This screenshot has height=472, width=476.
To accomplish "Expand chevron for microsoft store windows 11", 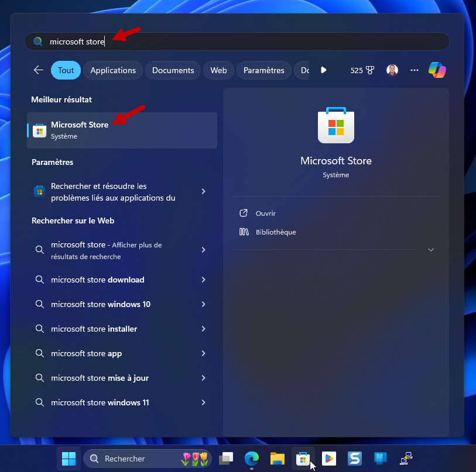I will 203,402.
